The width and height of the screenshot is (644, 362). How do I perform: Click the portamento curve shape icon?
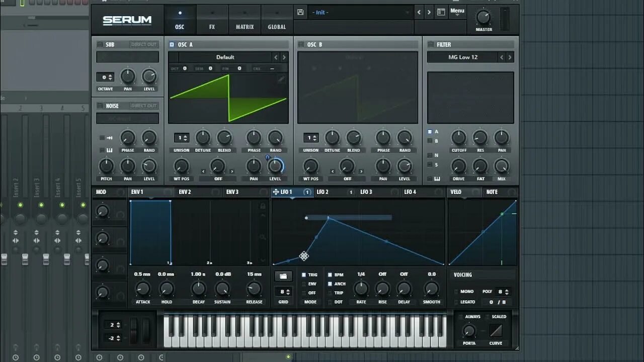tap(496, 331)
